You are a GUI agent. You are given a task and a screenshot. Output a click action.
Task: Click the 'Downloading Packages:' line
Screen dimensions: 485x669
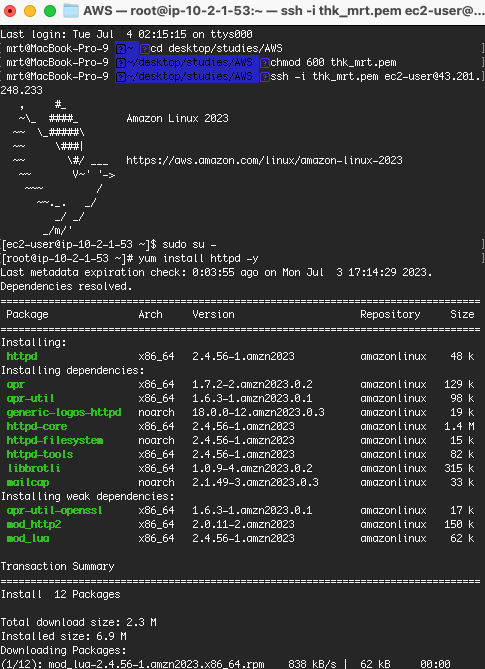coord(64,651)
